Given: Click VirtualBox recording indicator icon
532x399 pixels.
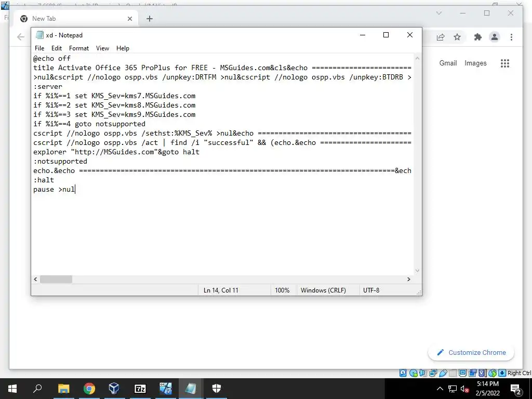Looking at the screenshot, I should 472,373.
